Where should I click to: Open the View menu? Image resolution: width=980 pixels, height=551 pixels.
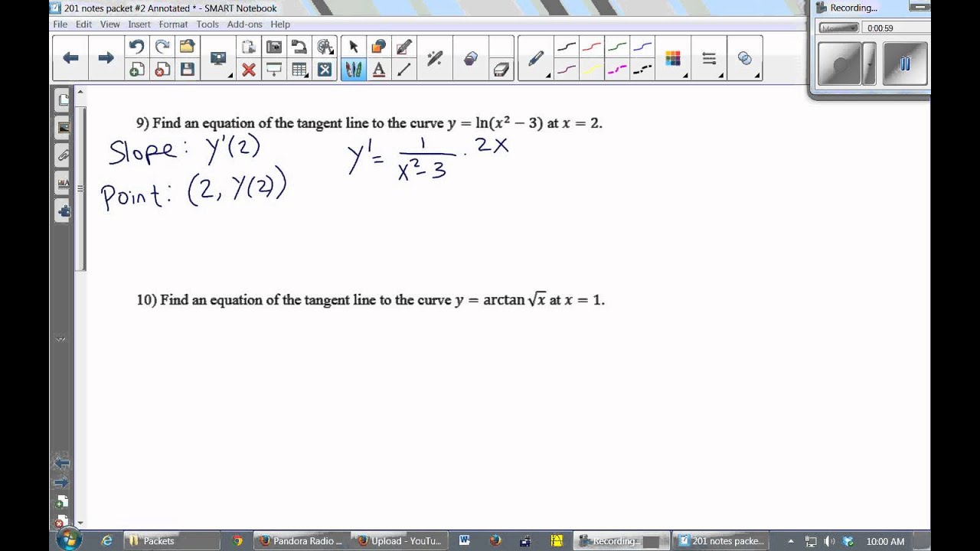point(110,24)
